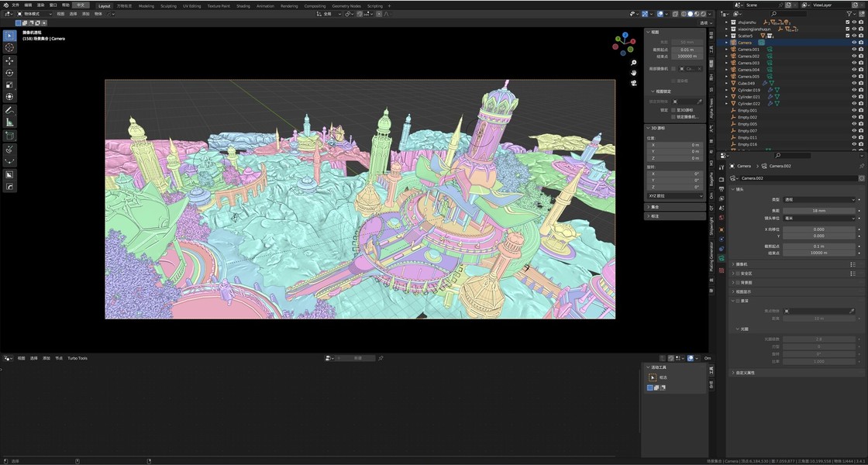The width and height of the screenshot is (868, 465).
Task: Hide Cube.049 in viewport via eye icon
Action: pos(854,83)
